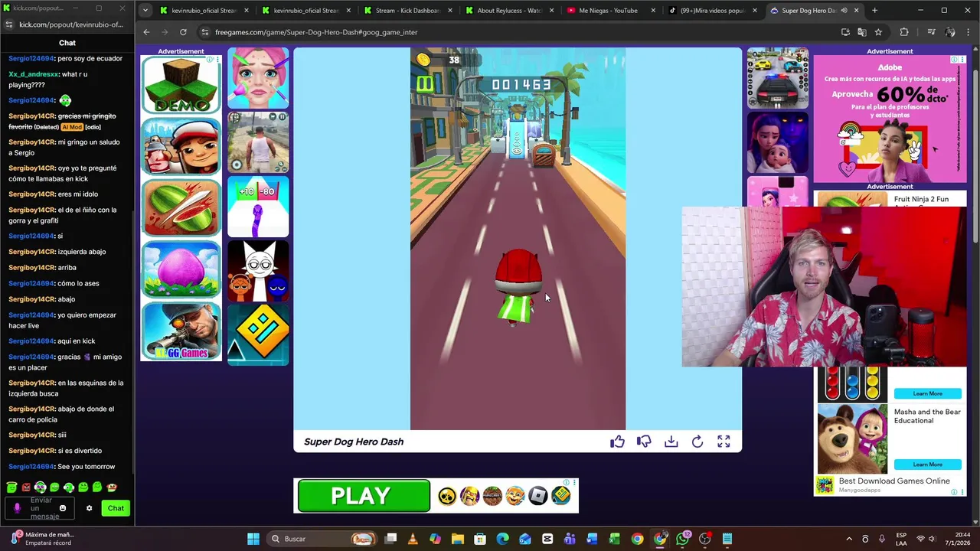This screenshot has width=980, height=551.
Task: Mute the Super Dog Hero Dash tab audio icon
Action: click(844, 11)
